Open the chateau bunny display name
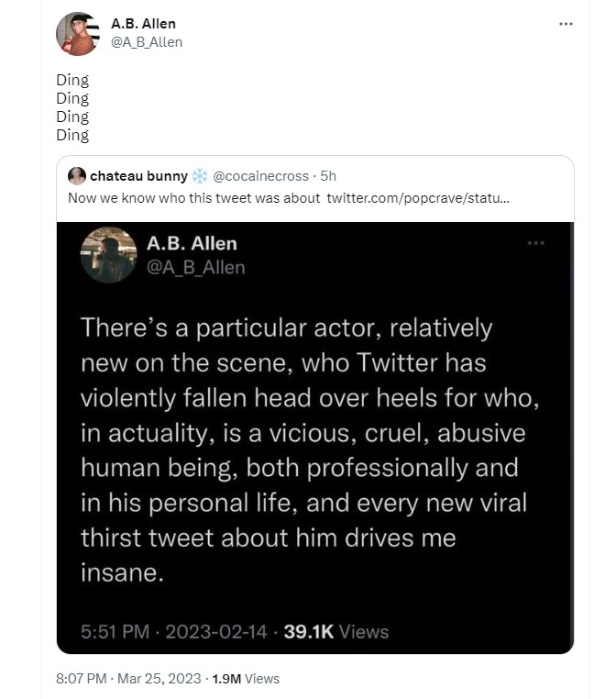Screen dimensions: 616x699 click(x=138, y=176)
